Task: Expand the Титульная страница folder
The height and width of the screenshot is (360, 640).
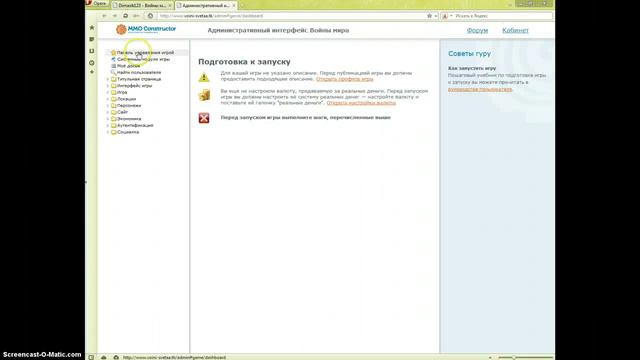Action: coord(108,79)
